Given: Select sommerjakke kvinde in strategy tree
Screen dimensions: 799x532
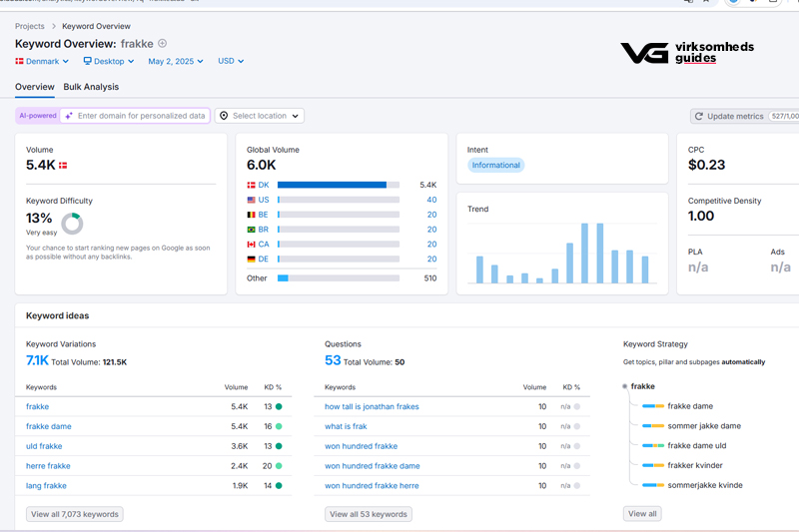Looking at the screenshot, I should [x=705, y=485].
